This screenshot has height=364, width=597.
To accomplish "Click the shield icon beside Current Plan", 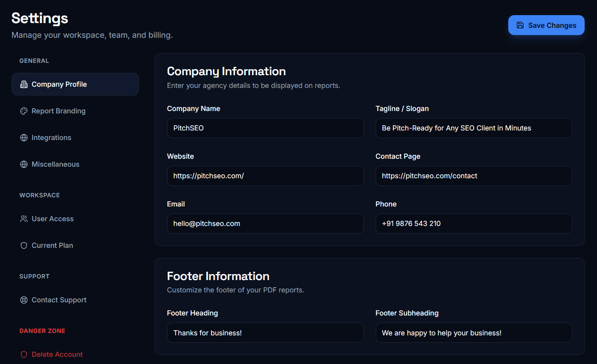I will 24,245.
